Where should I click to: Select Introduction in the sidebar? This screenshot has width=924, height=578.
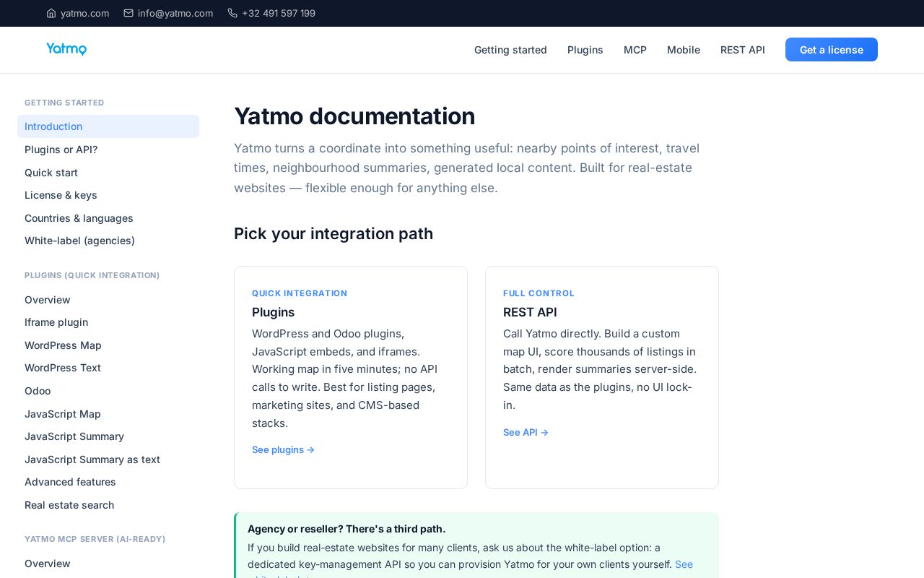pos(108,126)
